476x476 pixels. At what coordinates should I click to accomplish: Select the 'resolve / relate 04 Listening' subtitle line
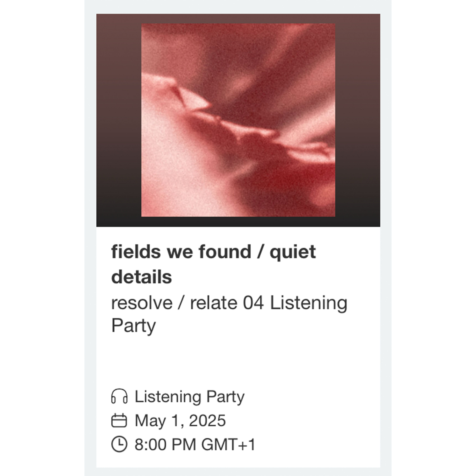tap(229, 302)
